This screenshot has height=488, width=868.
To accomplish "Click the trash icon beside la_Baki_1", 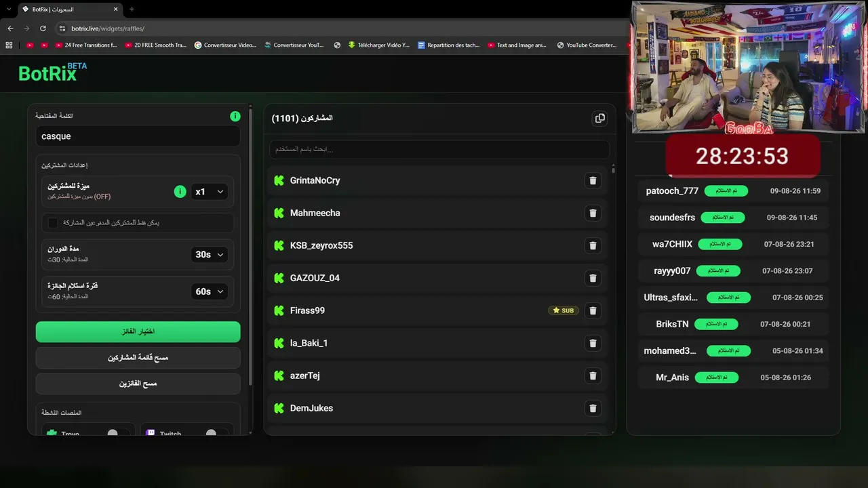I will (593, 343).
